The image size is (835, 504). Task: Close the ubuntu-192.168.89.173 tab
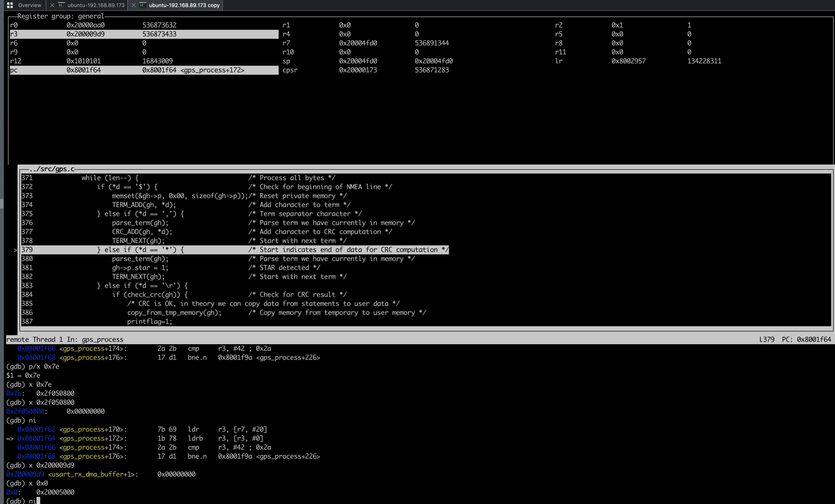53,5
